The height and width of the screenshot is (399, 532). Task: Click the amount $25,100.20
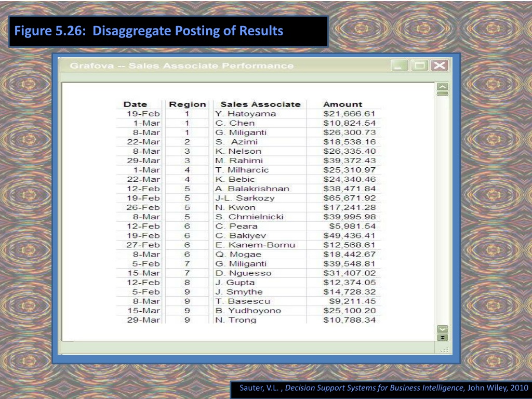(x=349, y=311)
